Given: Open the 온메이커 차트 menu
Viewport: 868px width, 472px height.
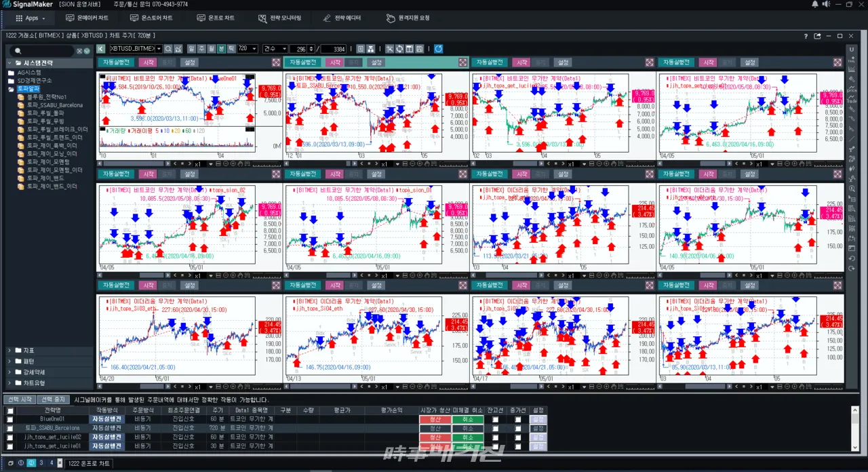Looking at the screenshot, I should (87, 18).
